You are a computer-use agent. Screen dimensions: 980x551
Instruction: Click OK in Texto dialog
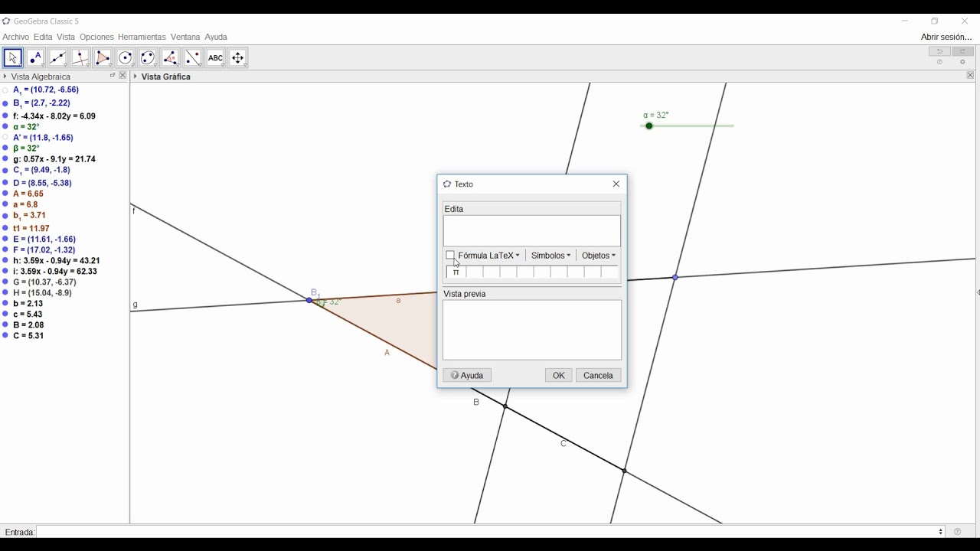coord(558,376)
